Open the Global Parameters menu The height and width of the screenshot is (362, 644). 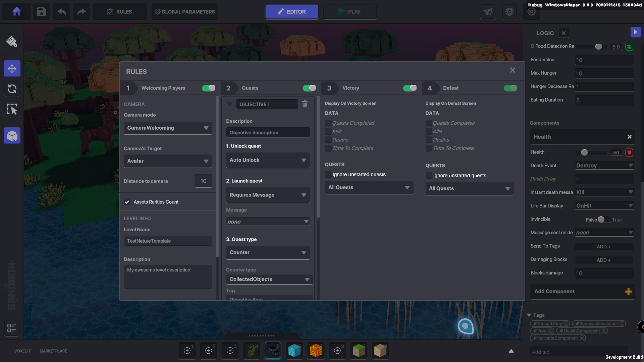tap(185, 12)
